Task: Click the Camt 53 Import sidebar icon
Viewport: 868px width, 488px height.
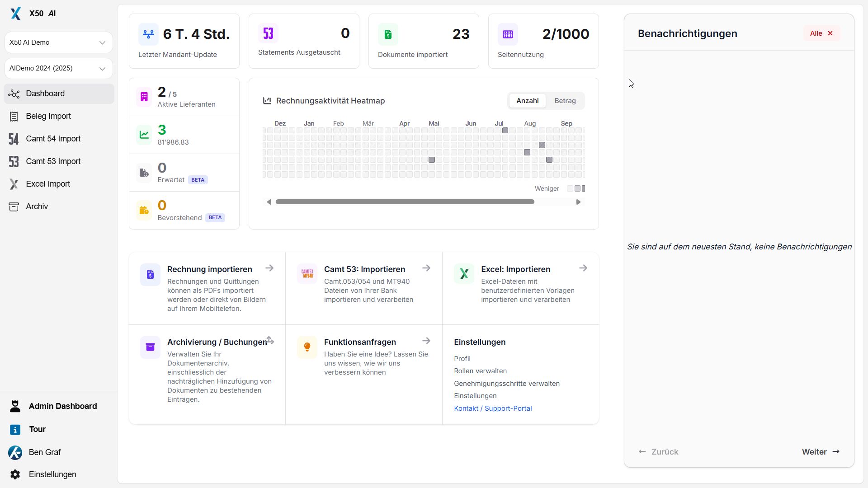Action: tap(14, 161)
